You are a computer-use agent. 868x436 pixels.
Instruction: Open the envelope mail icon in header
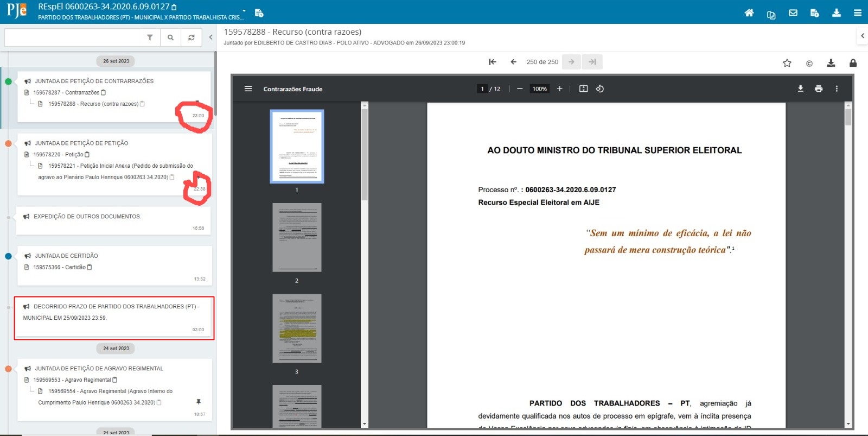(x=793, y=13)
